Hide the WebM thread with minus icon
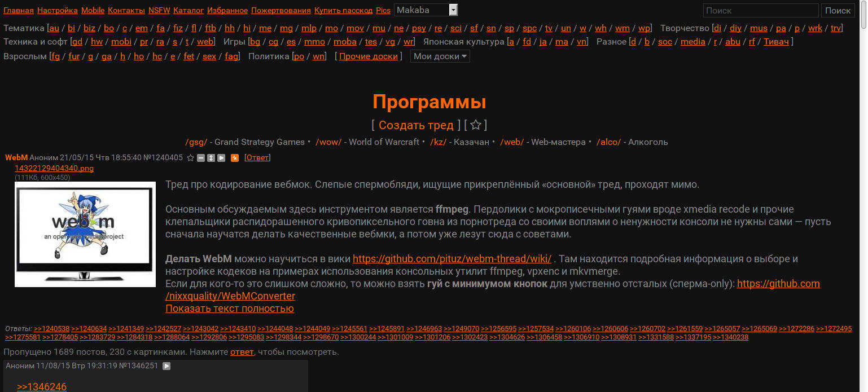This screenshot has height=392, width=868. coord(201,158)
